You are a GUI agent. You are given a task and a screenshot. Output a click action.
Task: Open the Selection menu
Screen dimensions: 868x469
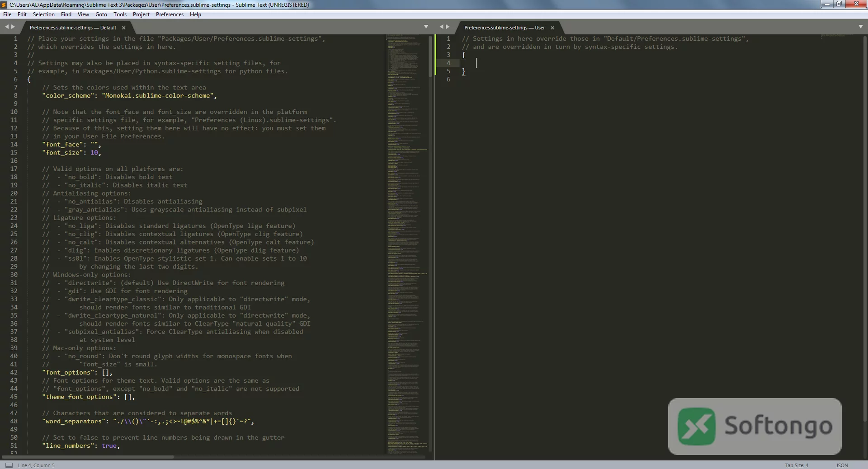[x=44, y=14]
